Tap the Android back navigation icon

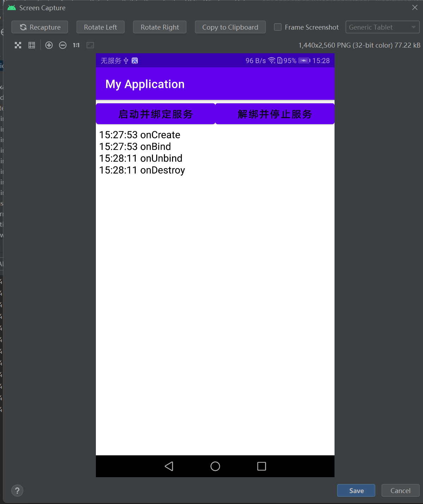click(169, 466)
